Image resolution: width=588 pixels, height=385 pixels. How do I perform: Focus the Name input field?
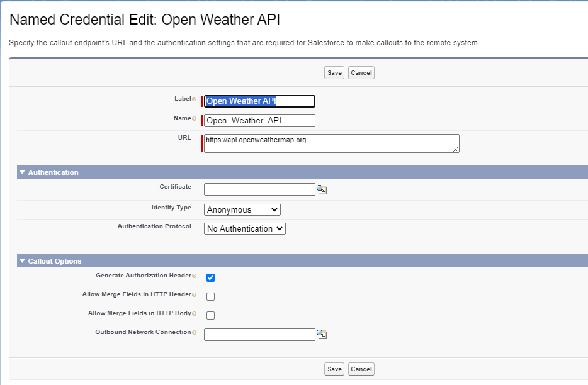point(259,121)
